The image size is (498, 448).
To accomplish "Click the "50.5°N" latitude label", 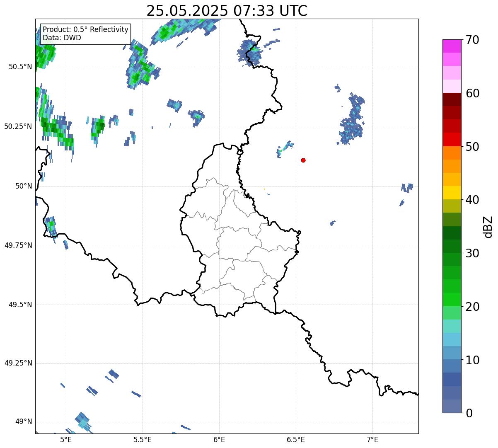I will (x=20, y=67).
